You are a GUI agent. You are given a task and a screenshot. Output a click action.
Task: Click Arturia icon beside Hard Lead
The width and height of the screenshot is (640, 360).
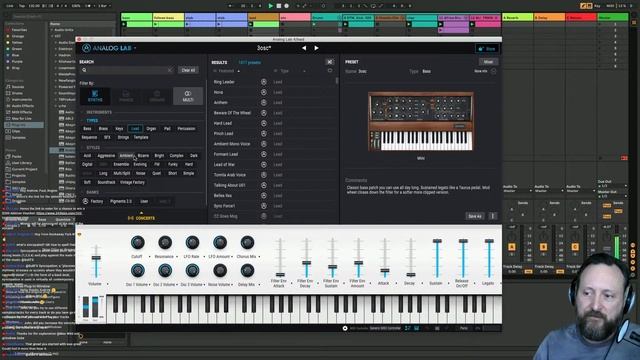click(x=264, y=123)
